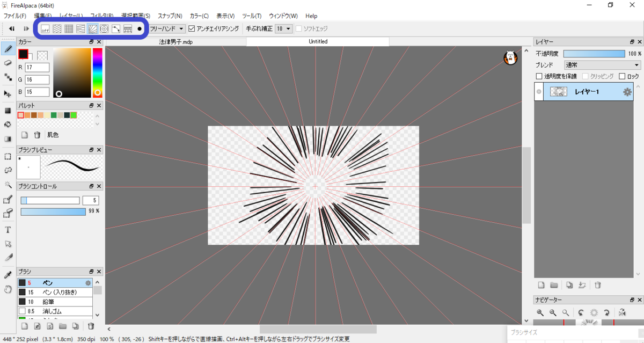
Task: Click the rainbow hue bar
Action: [x=98, y=72]
